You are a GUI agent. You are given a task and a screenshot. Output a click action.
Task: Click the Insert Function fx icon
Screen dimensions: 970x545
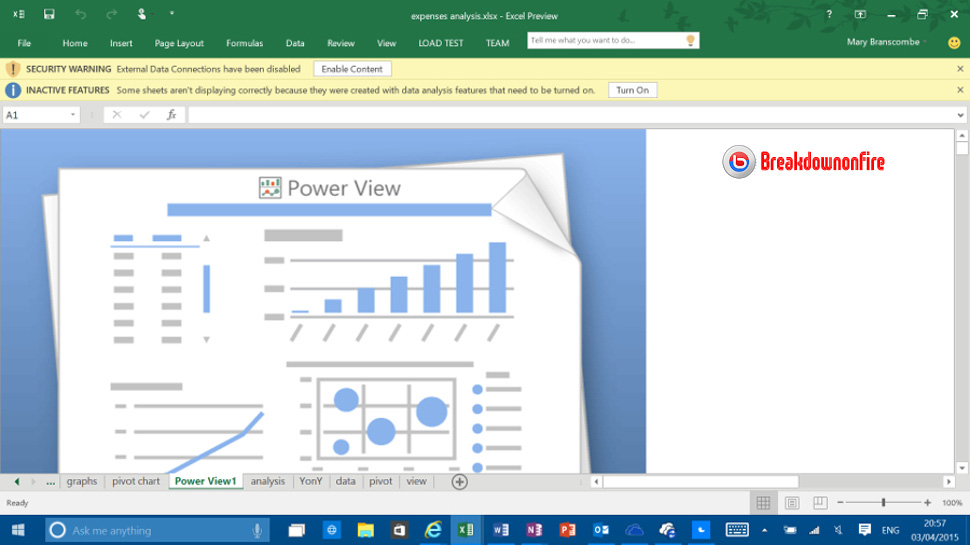(x=171, y=115)
